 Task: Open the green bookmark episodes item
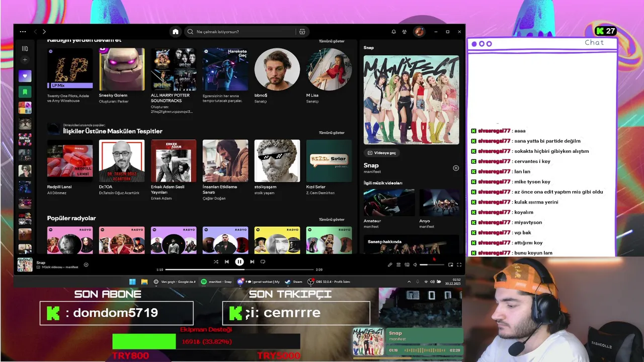point(25,92)
